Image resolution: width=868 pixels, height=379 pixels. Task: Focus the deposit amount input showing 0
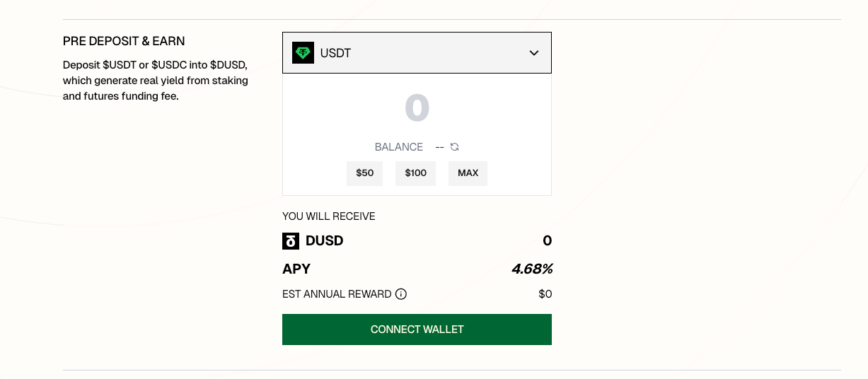(x=417, y=108)
